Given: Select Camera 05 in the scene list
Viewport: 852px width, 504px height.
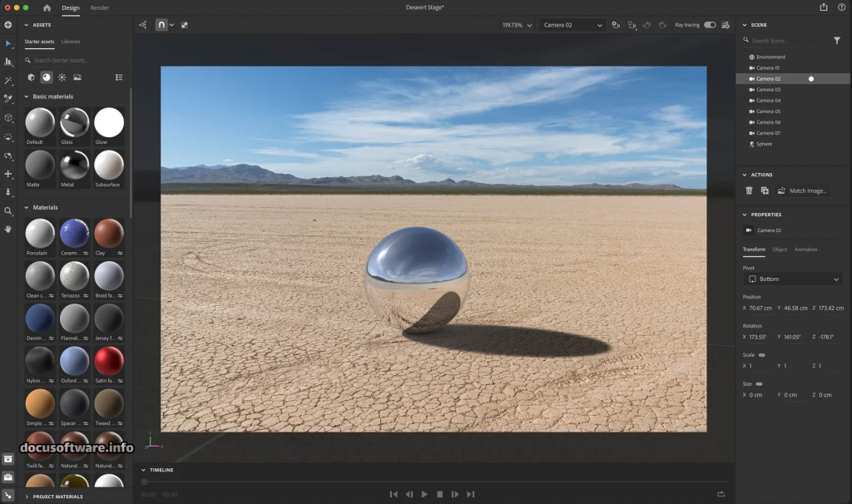Looking at the screenshot, I should (x=767, y=111).
